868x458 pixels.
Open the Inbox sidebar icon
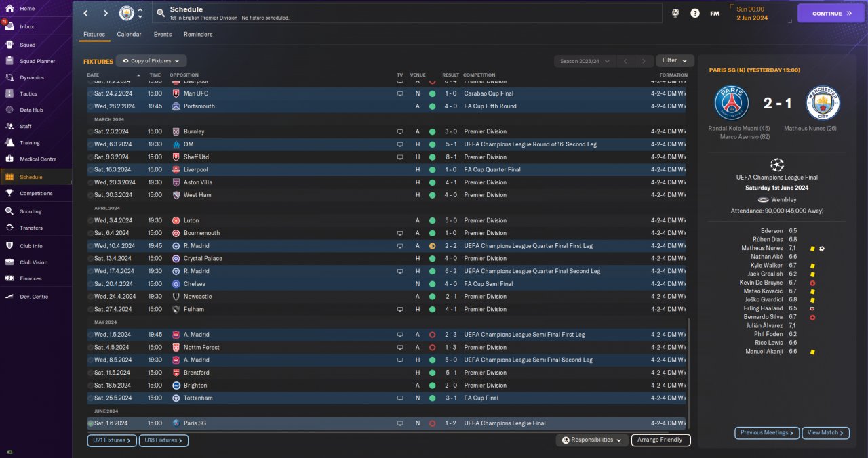[10, 26]
